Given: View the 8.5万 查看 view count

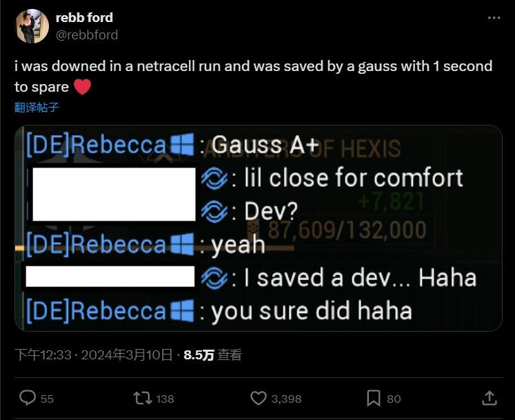Looking at the screenshot, I should pyautogui.click(x=212, y=355).
